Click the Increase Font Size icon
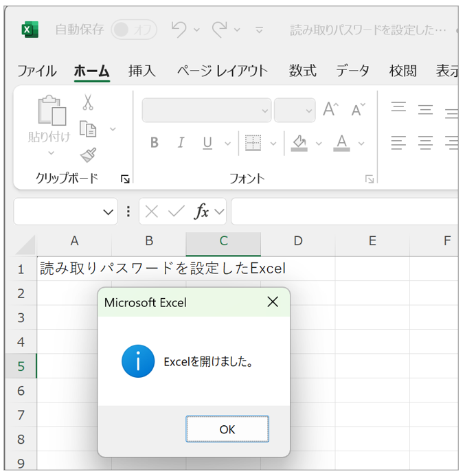Image resolution: width=465 pixels, height=476 pixels. pyautogui.click(x=330, y=109)
